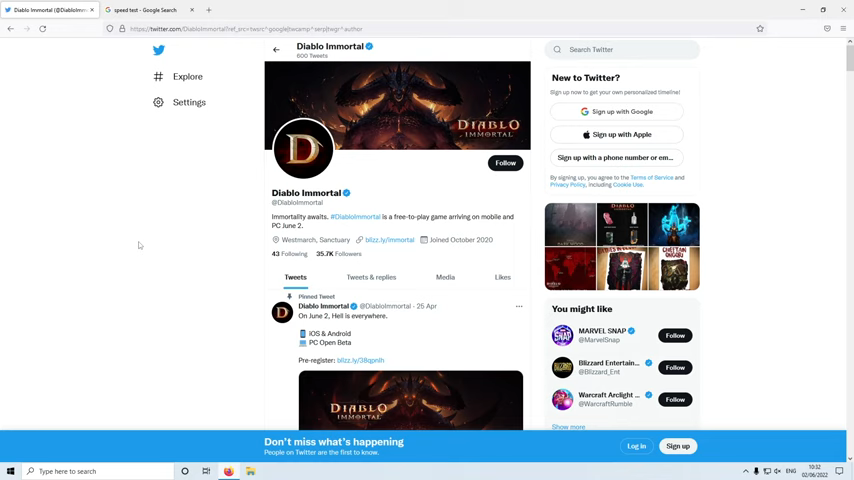Reload the page with refresh icon

point(42,29)
